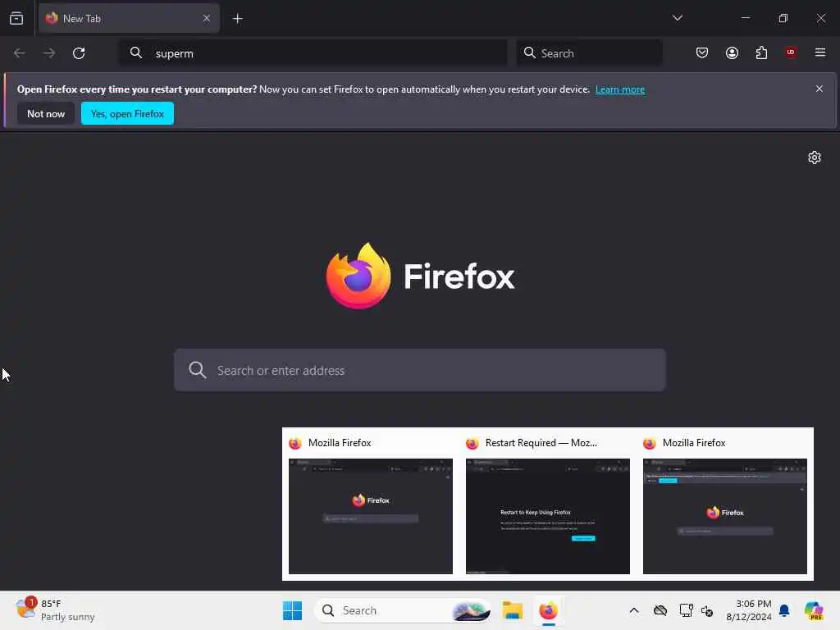Open the Extensions puzzle-piece icon

(x=761, y=52)
